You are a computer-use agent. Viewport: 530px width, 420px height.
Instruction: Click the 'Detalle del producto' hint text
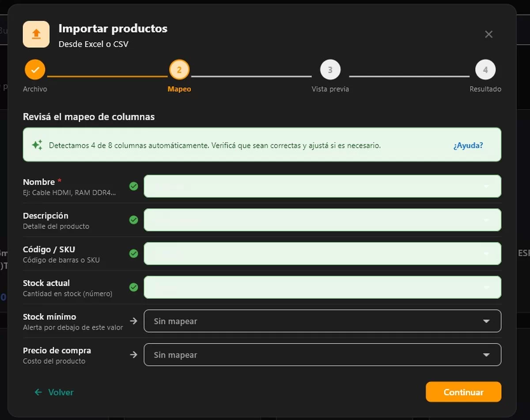click(56, 226)
